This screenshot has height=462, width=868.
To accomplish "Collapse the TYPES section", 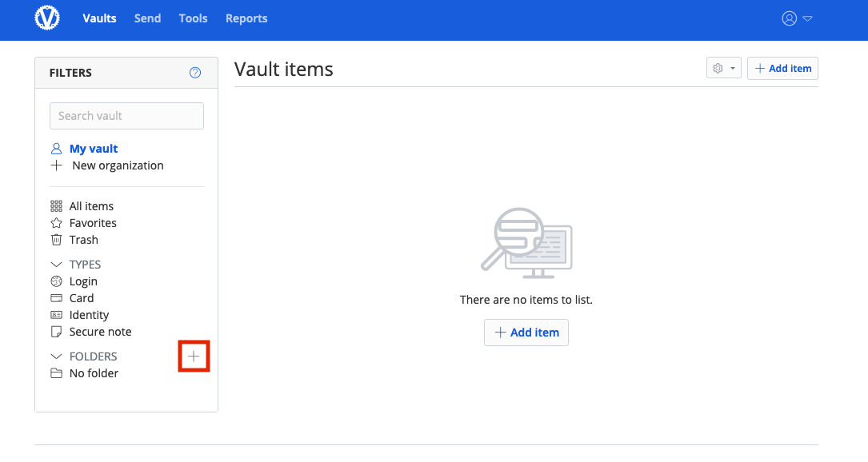I will (x=57, y=265).
